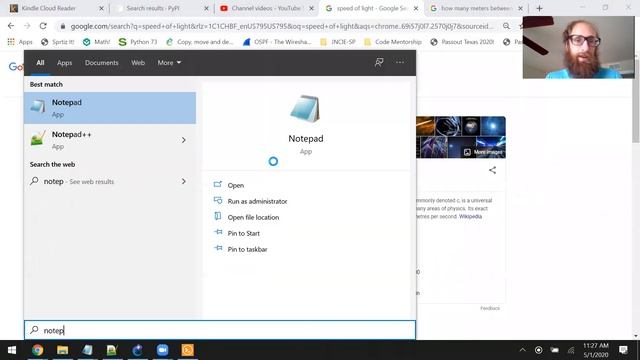
Task: Close the YouTube Channel videos tab
Action: [x=311, y=8]
